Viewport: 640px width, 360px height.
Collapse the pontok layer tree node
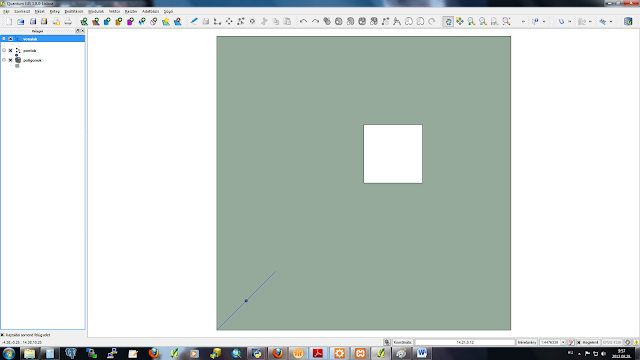[4, 51]
